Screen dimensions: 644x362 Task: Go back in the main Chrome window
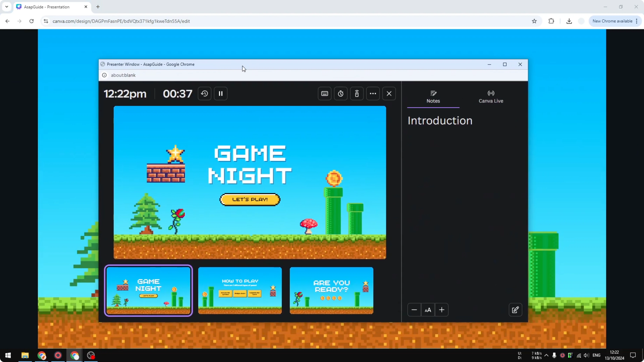tap(7, 21)
